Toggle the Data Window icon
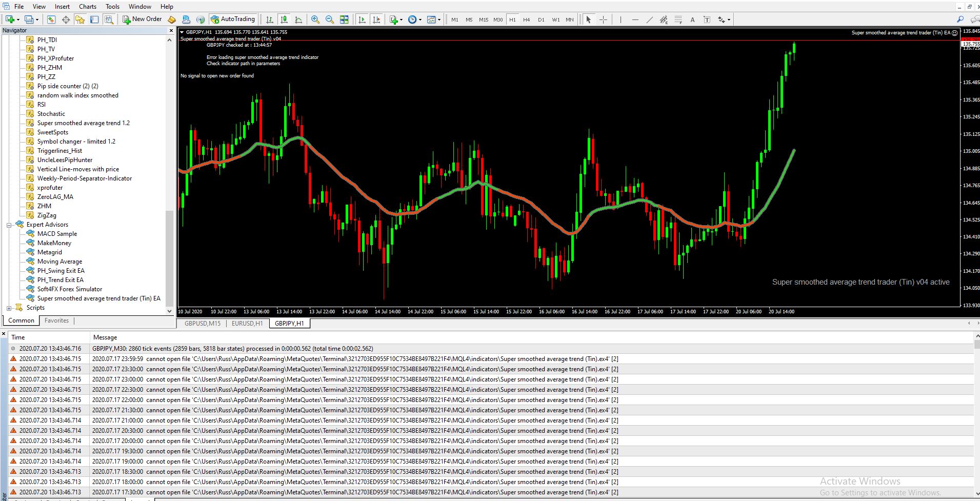The width and height of the screenshot is (980, 501). click(66, 19)
